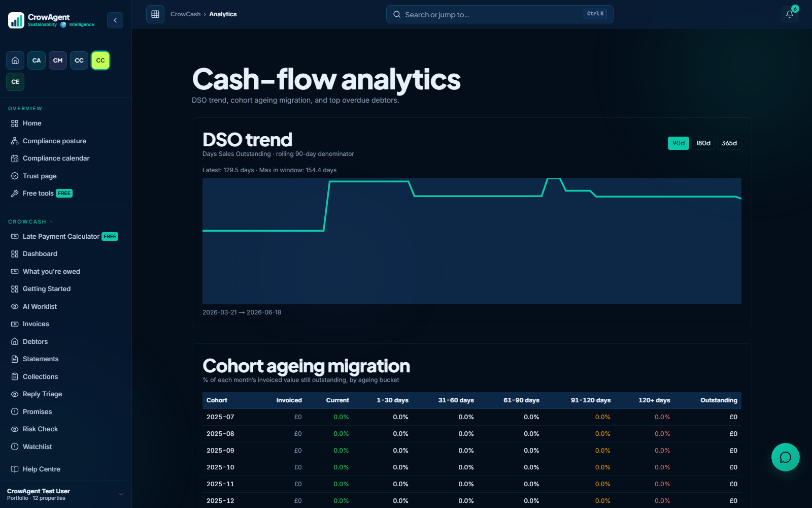
Task: Click the CrowCash breadcrumb link
Action: click(x=185, y=14)
